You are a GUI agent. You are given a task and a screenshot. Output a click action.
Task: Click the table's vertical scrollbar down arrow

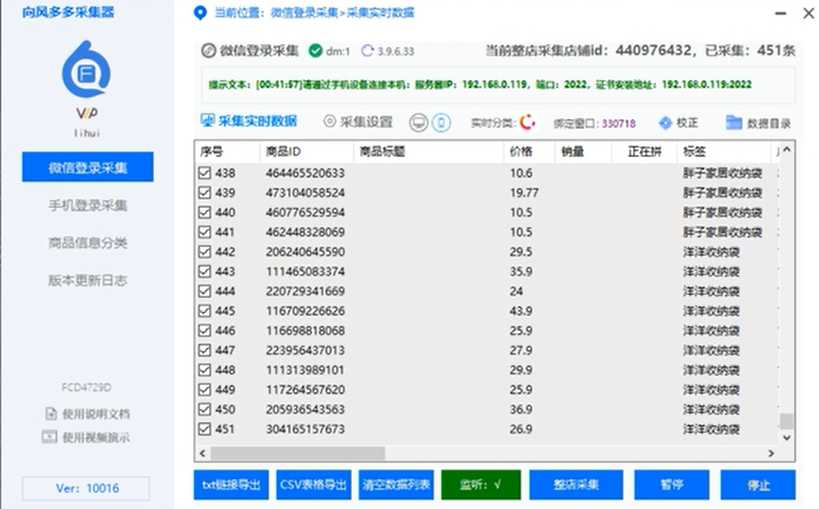click(x=787, y=438)
